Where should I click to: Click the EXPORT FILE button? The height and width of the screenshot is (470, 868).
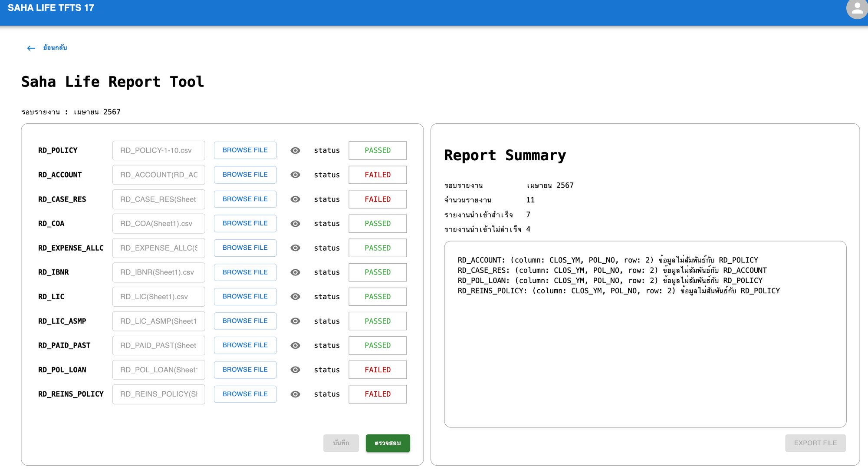815,443
